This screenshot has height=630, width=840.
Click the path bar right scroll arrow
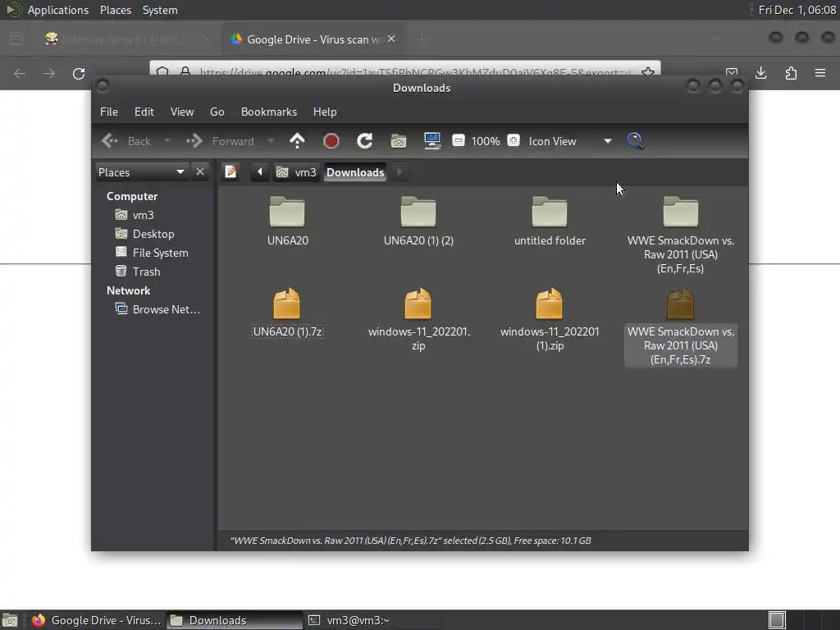click(399, 172)
